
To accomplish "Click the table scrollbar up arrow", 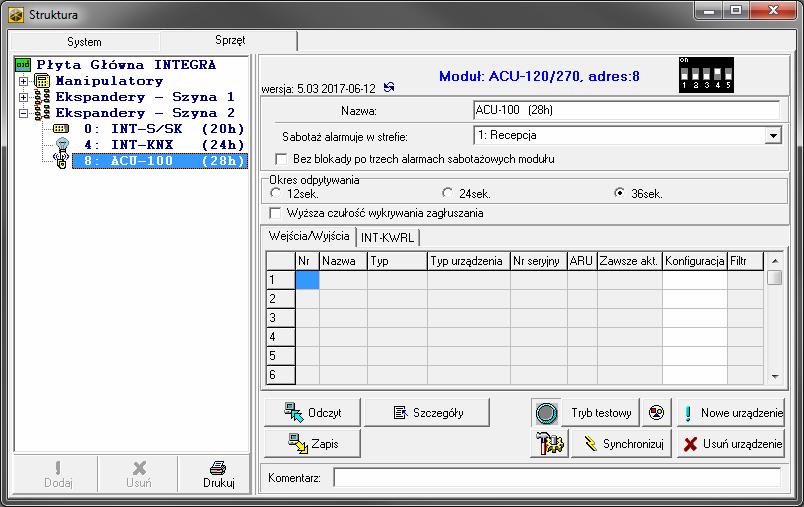I will (x=775, y=261).
